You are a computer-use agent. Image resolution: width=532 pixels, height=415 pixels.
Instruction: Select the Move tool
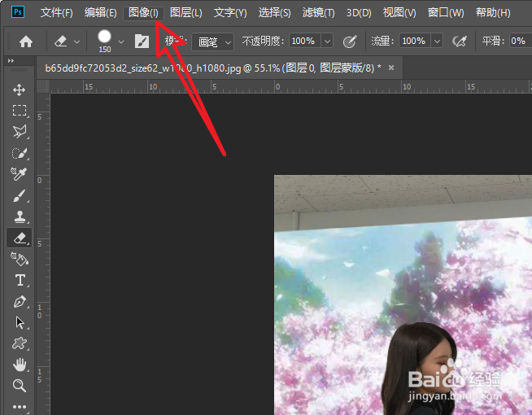[x=19, y=90]
